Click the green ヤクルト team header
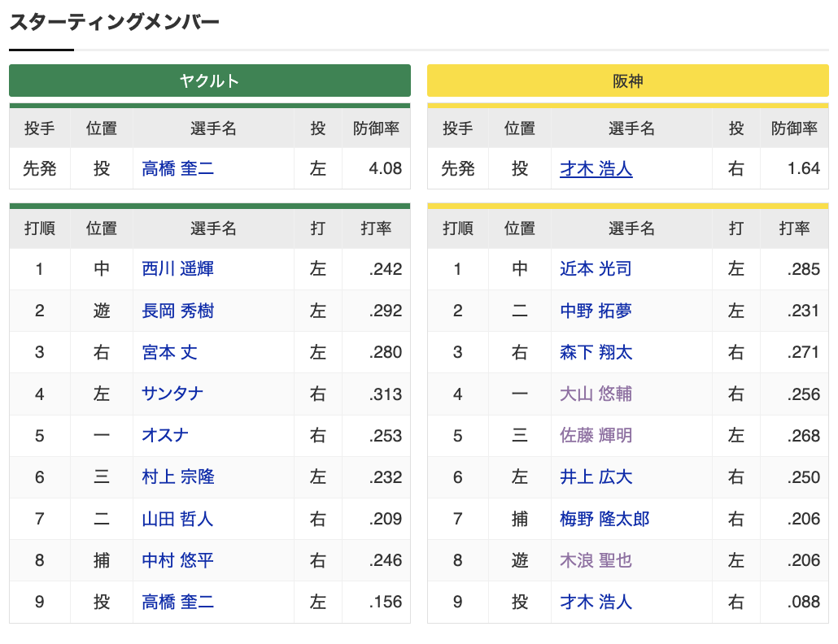 pos(209,80)
